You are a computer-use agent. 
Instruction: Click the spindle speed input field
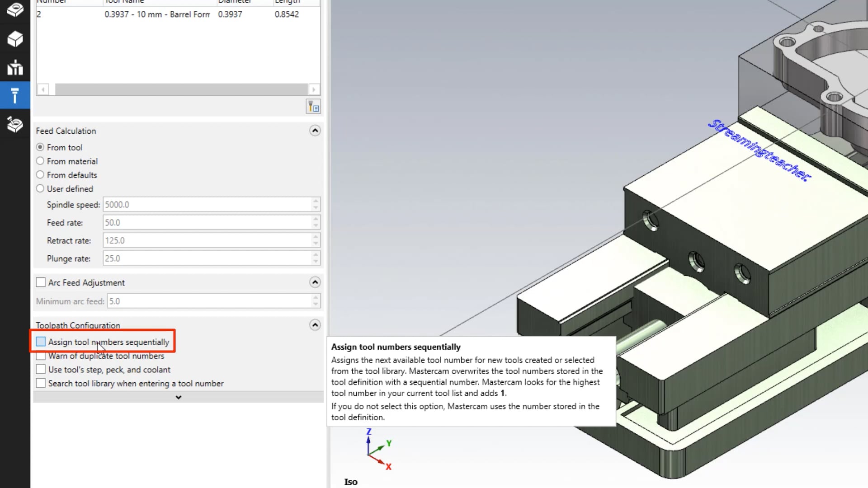pyautogui.click(x=209, y=204)
